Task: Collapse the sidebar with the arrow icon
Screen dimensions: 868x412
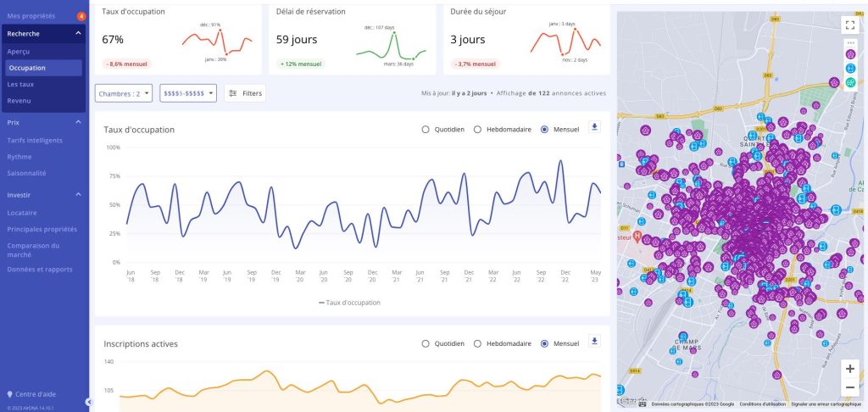Action: 89,402
